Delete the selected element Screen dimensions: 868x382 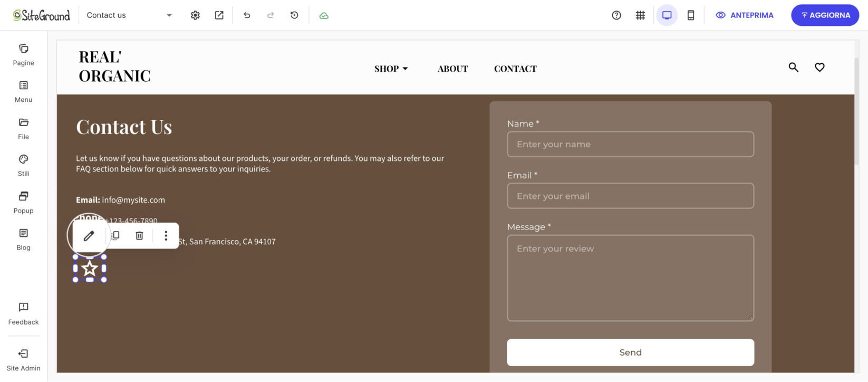(x=139, y=235)
